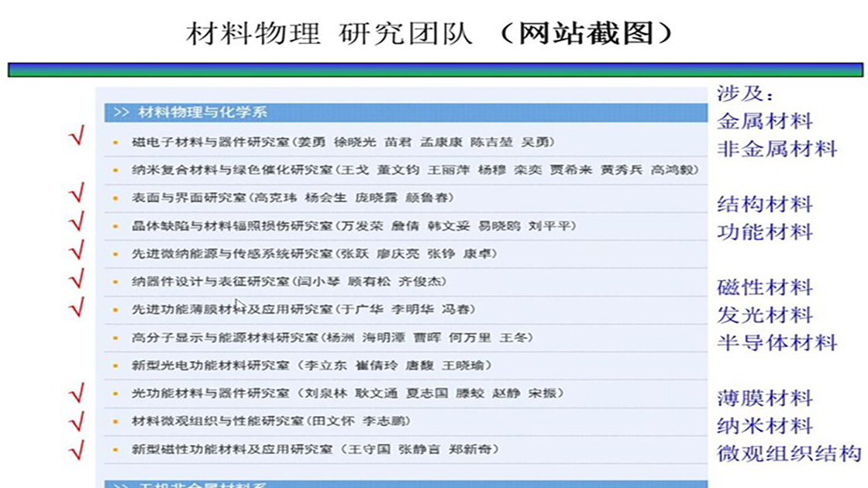
Task: Click the 微观组织结构 text on the right
Action: (790, 453)
